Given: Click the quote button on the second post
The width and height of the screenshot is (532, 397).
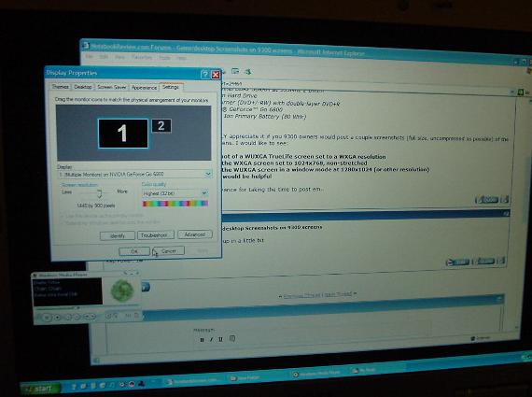Looking at the screenshot, I should pyautogui.click(x=483, y=262).
